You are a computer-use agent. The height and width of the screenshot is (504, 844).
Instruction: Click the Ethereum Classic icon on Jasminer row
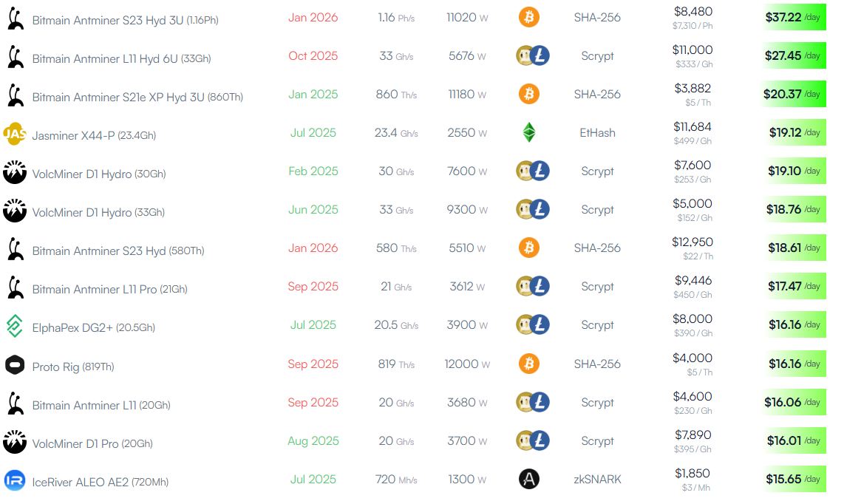[528, 132]
